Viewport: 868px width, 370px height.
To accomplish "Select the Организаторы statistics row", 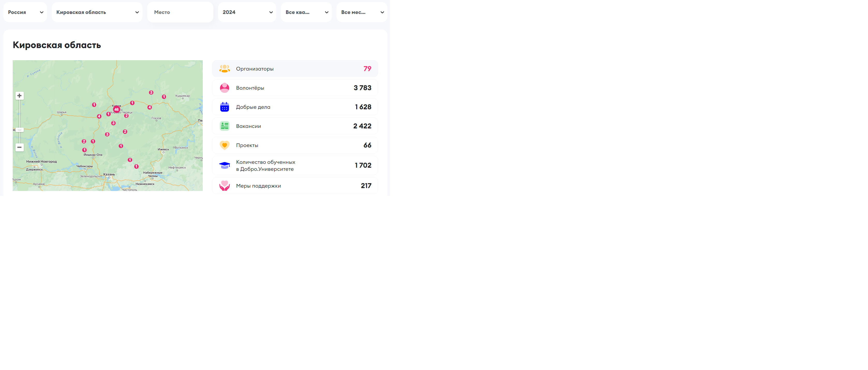I will click(295, 69).
